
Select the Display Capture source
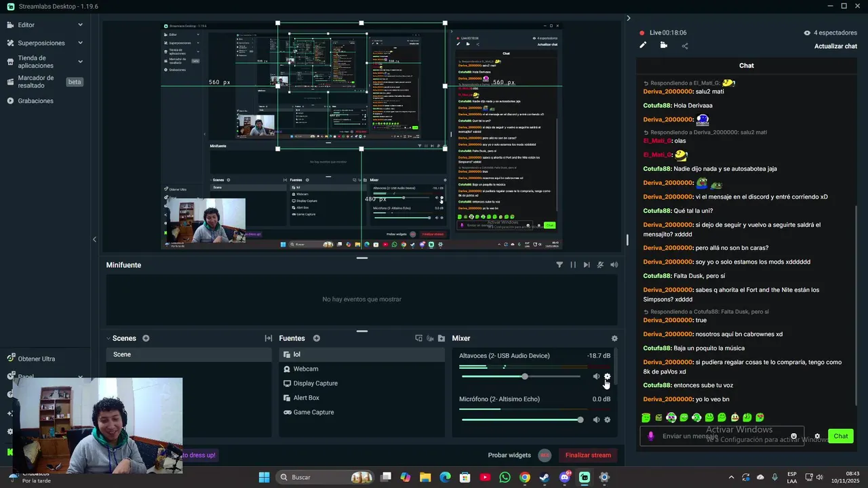361,384
